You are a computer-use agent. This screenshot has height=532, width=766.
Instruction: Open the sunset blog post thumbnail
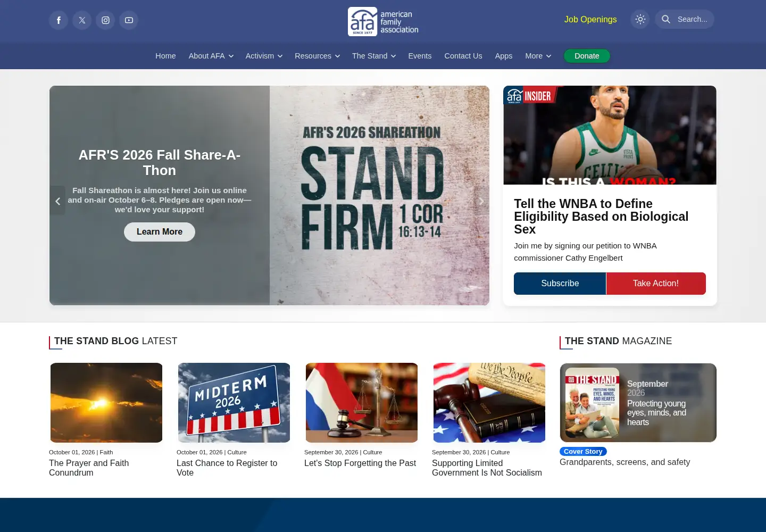coord(106,403)
